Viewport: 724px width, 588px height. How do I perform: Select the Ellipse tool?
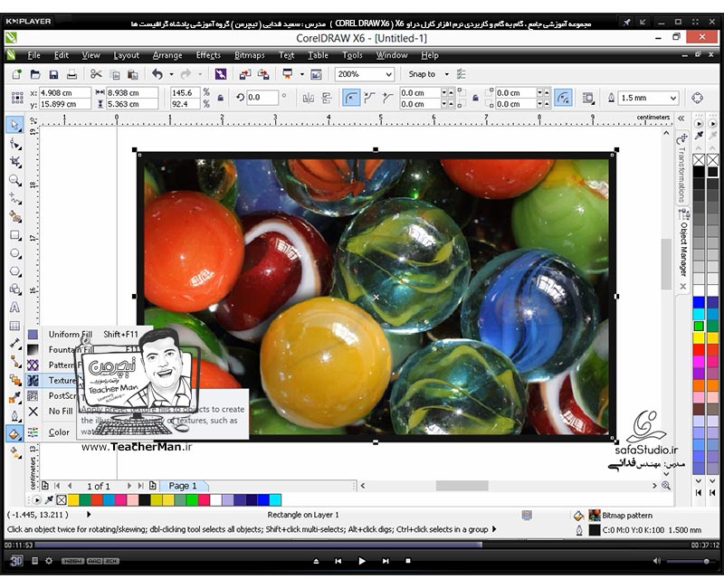(15, 253)
